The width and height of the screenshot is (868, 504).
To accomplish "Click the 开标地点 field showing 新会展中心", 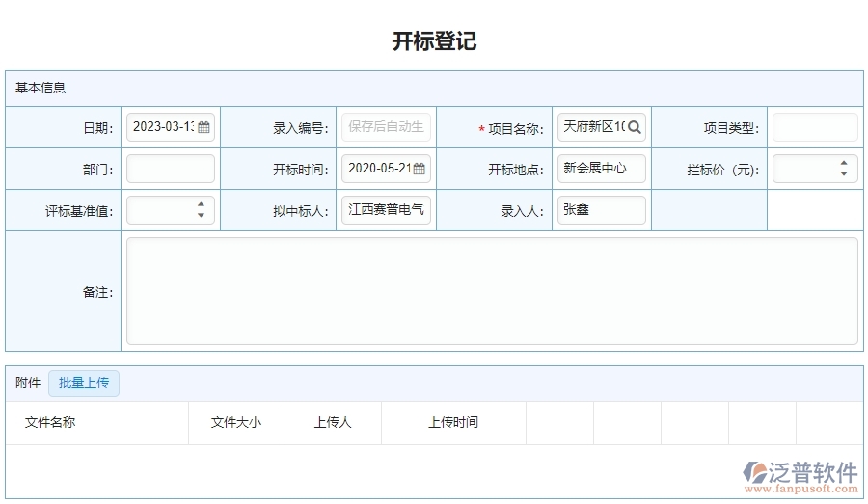I will click(x=601, y=169).
